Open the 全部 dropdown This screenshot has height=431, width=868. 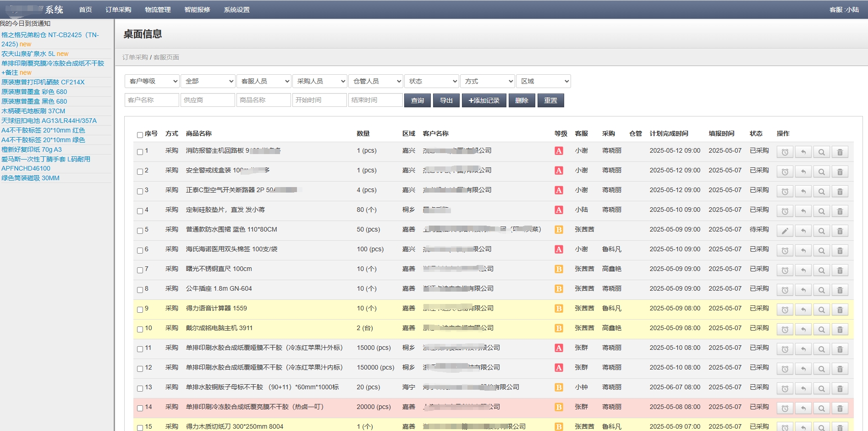pyautogui.click(x=208, y=81)
